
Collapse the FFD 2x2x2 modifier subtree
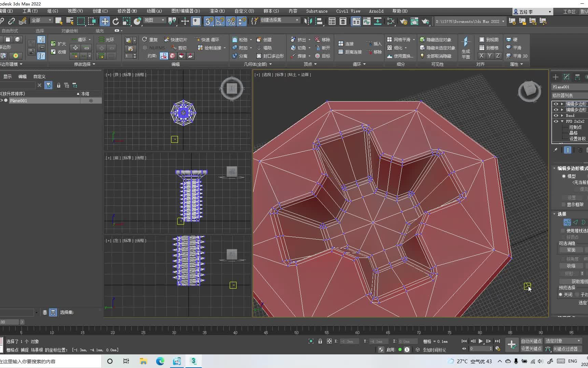(561, 121)
